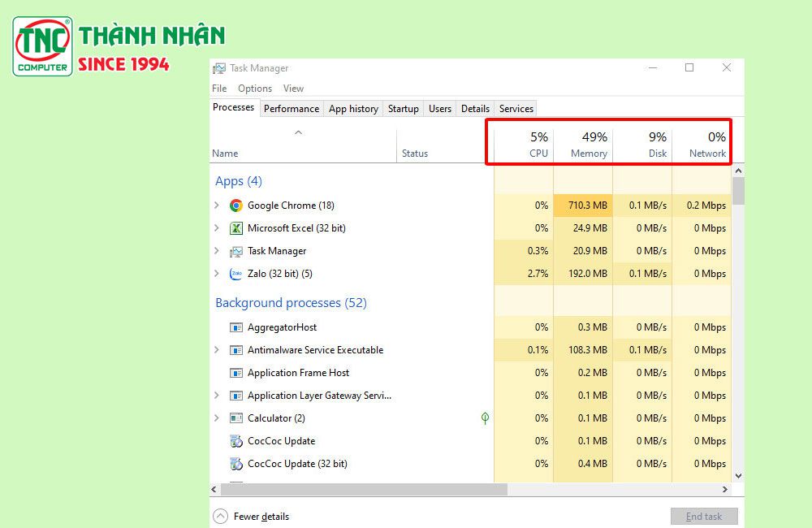Sort processes by Network usage
This screenshot has height=528, width=812.
(702, 145)
